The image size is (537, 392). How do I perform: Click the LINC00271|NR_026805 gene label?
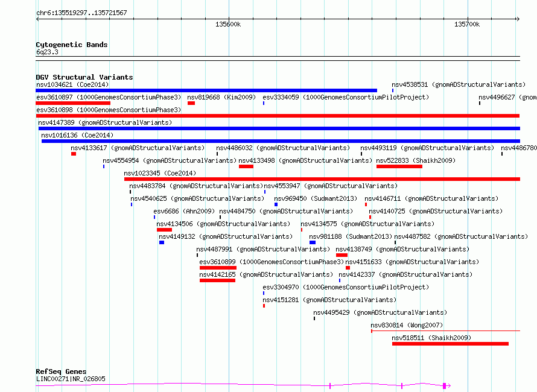(71, 379)
